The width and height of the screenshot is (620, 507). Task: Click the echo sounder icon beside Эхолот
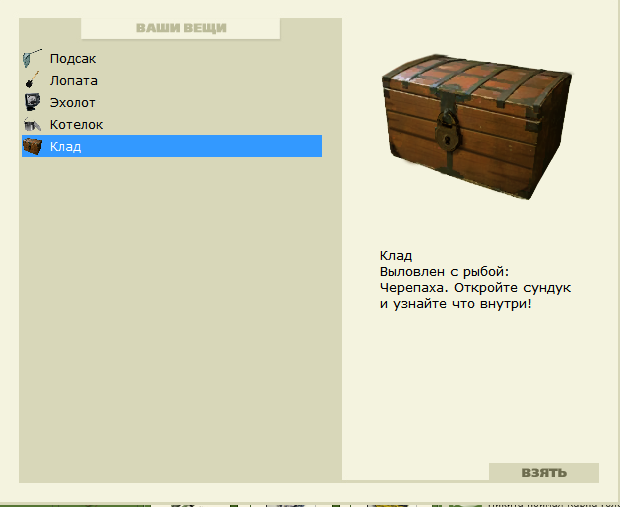[32, 102]
